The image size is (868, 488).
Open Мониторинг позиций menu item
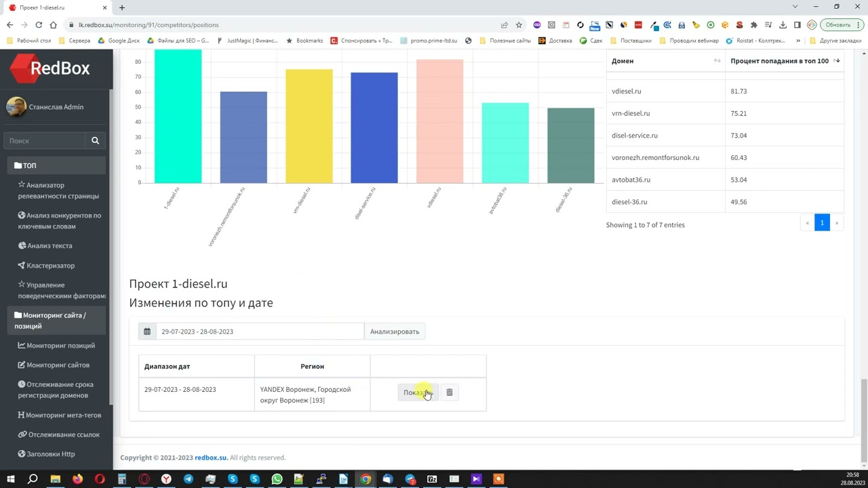pyautogui.click(x=56, y=346)
